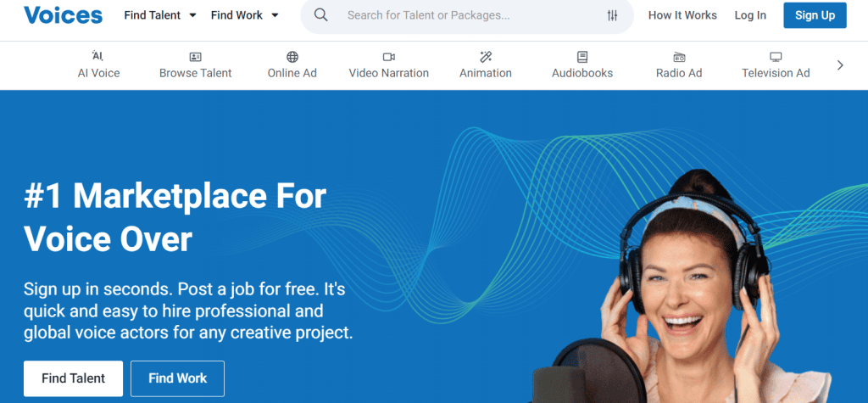868x403 pixels.
Task: Click the search magnifier icon
Action: [320, 15]
